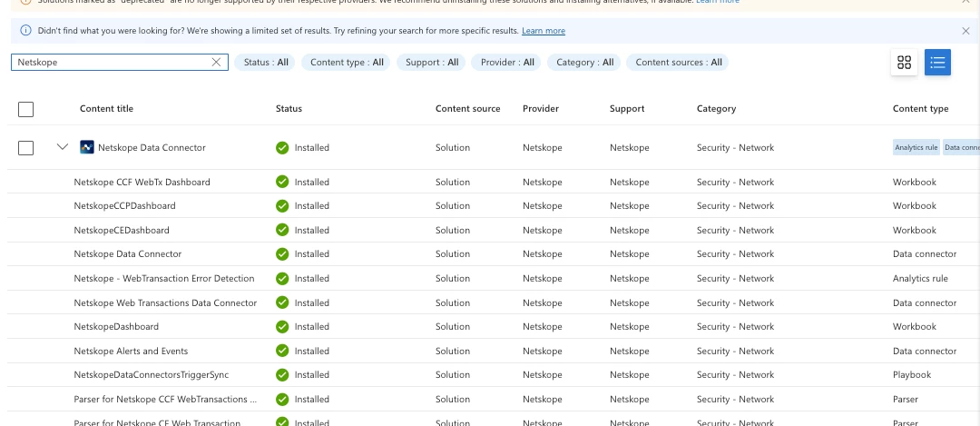Select all rows with header checkbox
980x426 pixels.
[x=25, y=110]
